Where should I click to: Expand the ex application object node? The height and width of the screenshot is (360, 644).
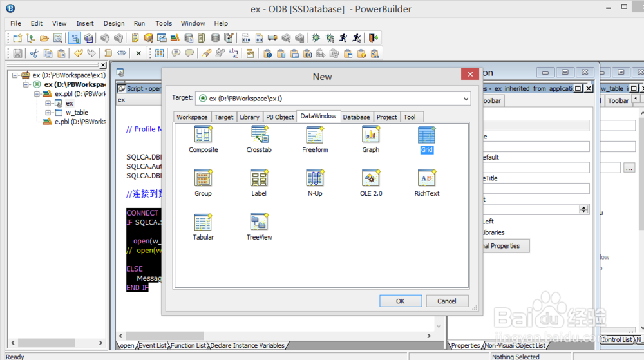48,103
